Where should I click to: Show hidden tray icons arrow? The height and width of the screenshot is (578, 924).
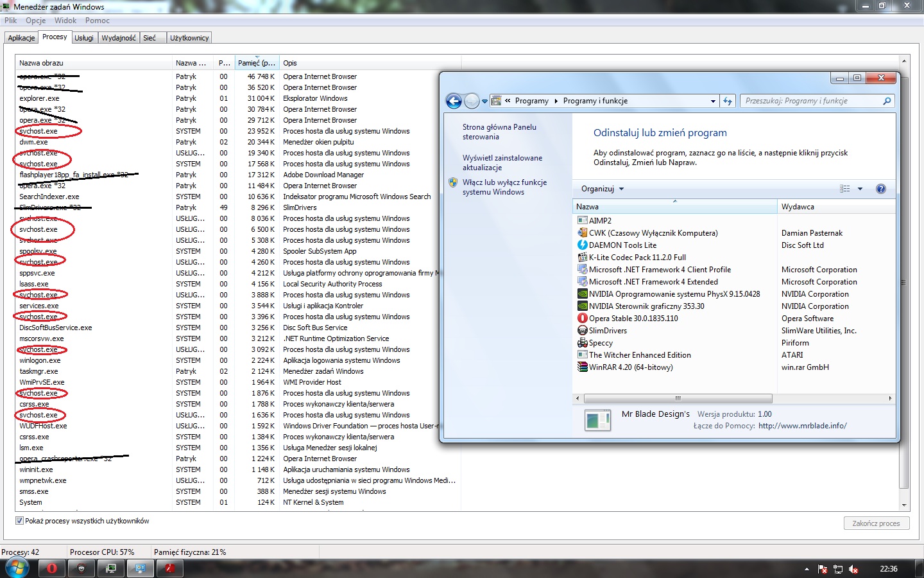pyautogui.click(x=807, y=569)
